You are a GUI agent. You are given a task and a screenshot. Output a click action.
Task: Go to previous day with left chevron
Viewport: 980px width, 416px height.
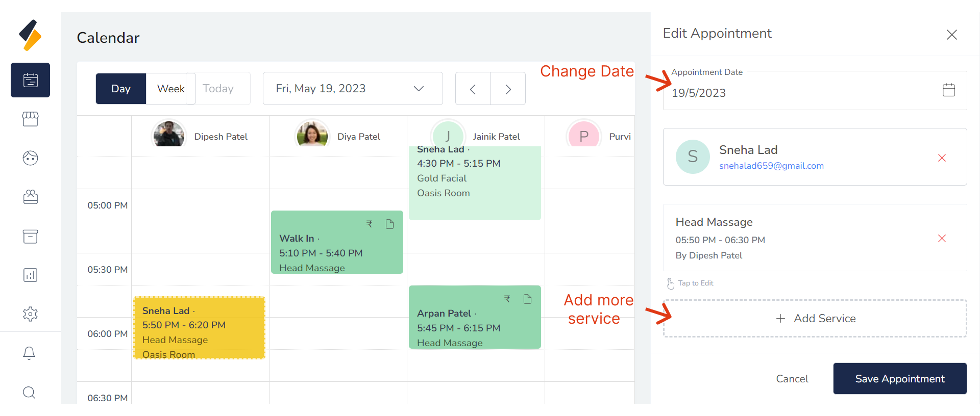point(473,89)
